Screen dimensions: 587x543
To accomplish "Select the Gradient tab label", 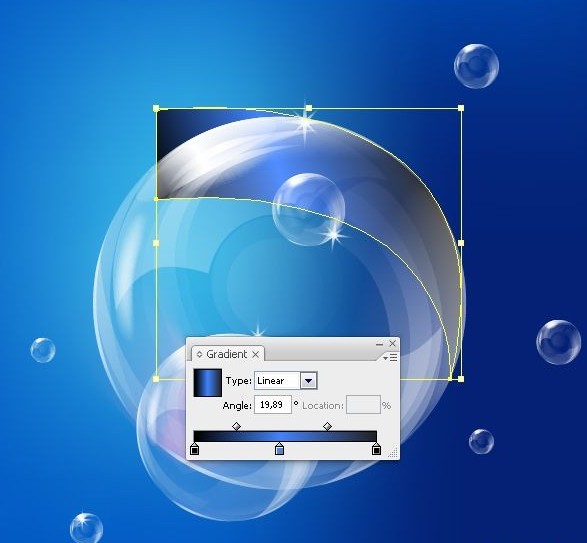I will pos(226,354).
